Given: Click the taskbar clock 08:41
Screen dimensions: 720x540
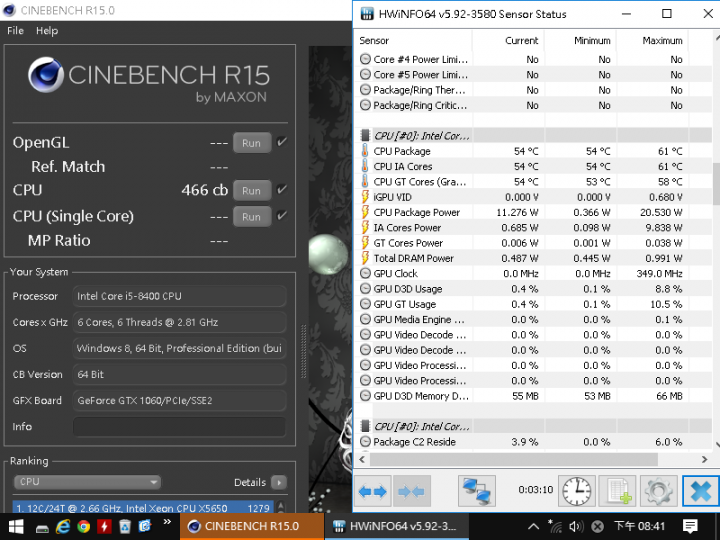Looking at the screenshot, I should tap(640, 526).
